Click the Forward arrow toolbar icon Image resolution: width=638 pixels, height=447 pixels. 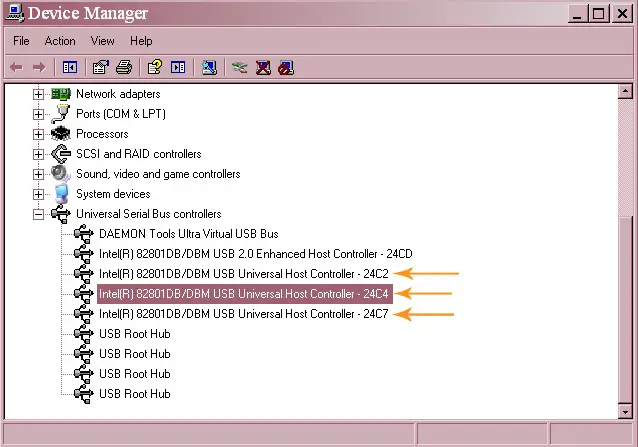pyautogui.click(x=39, y=67)
